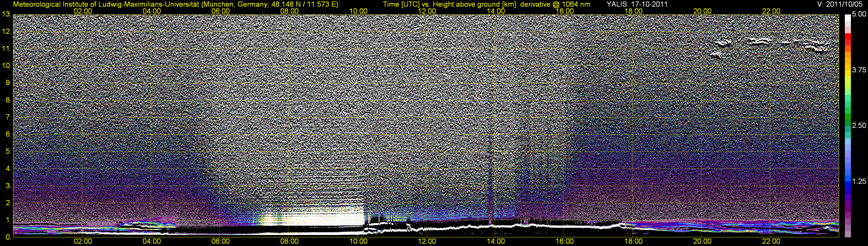Click the 5.00 color scale value
The image size is (868, 246).
859,14
